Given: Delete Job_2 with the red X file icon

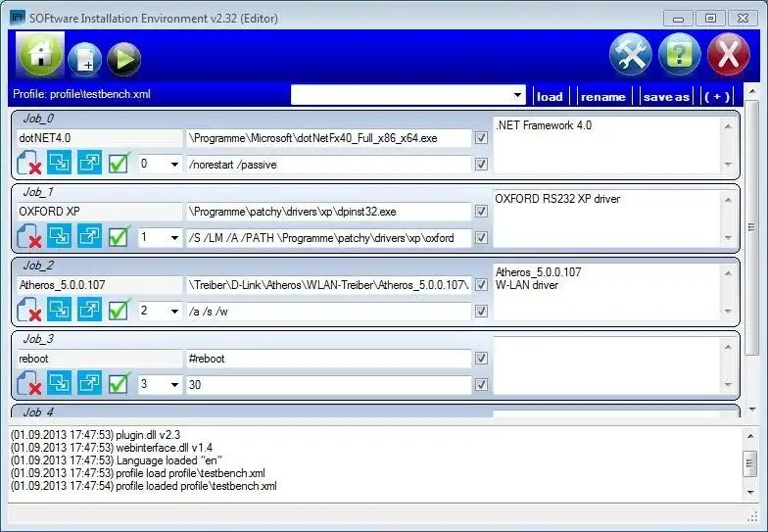Looking at the screenshot, I should [x=29, y=310].
